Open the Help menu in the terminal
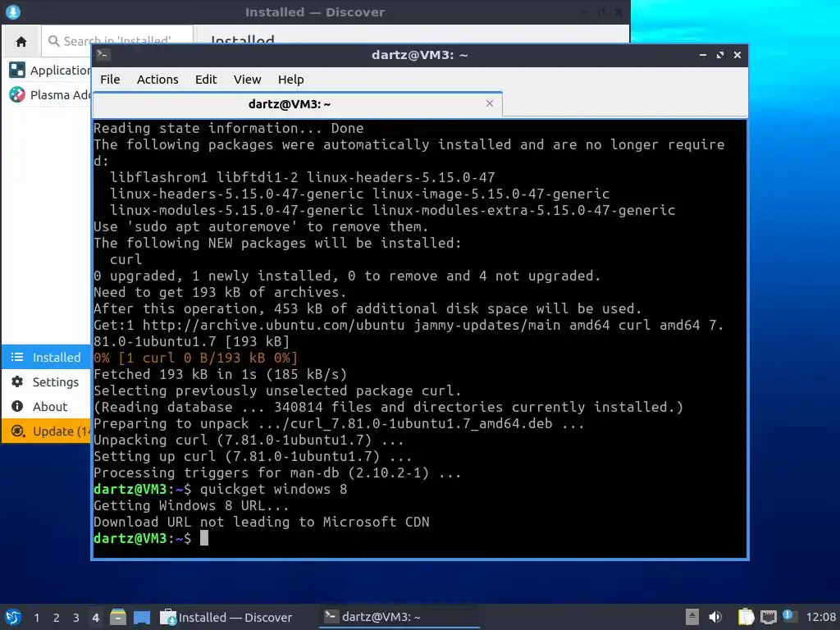The width and height of the screenshot is (840, 630). pos(291,80)
